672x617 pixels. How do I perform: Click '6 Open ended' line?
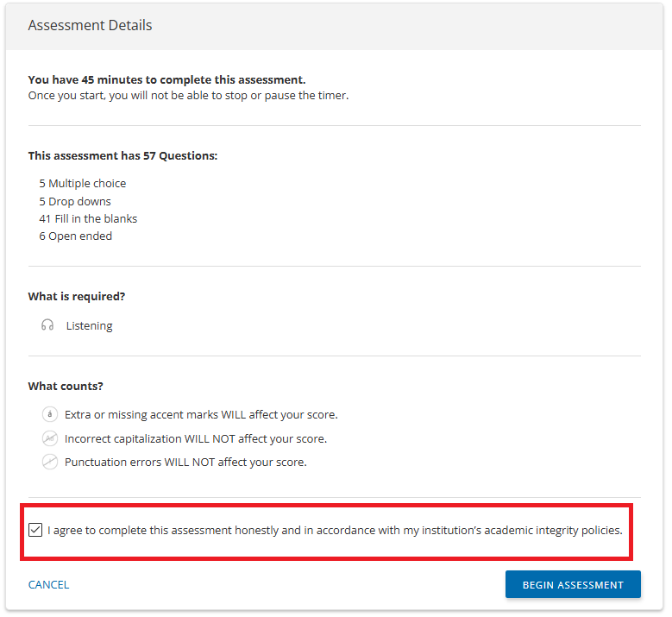pyautogui.click(x=75, y=236)
